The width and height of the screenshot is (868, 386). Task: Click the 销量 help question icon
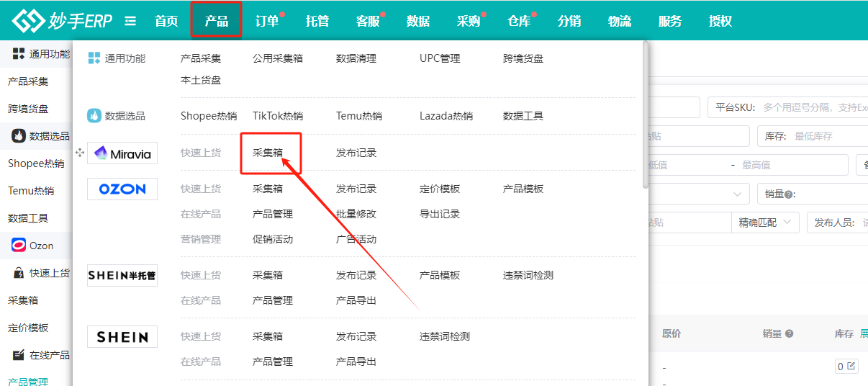pos(789,194)
